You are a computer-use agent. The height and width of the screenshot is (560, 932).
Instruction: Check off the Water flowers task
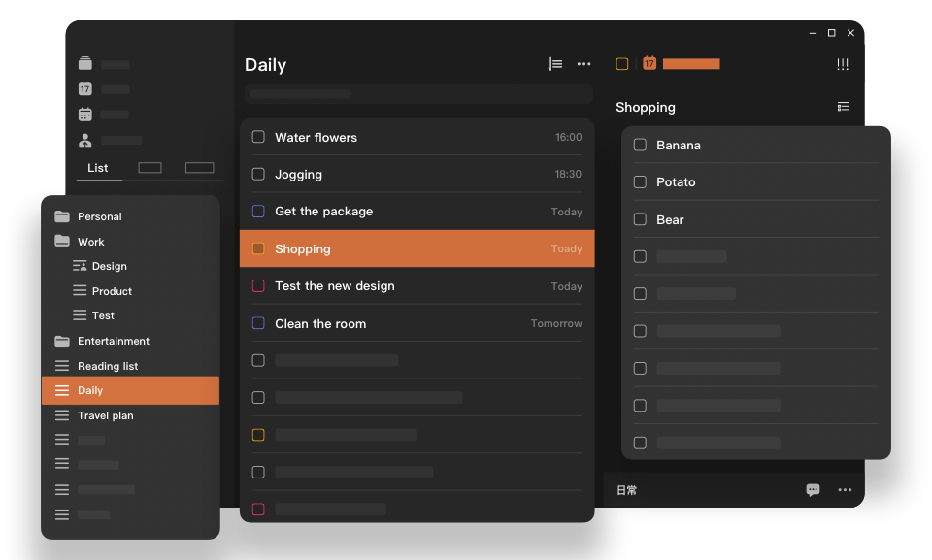(258, 137)
